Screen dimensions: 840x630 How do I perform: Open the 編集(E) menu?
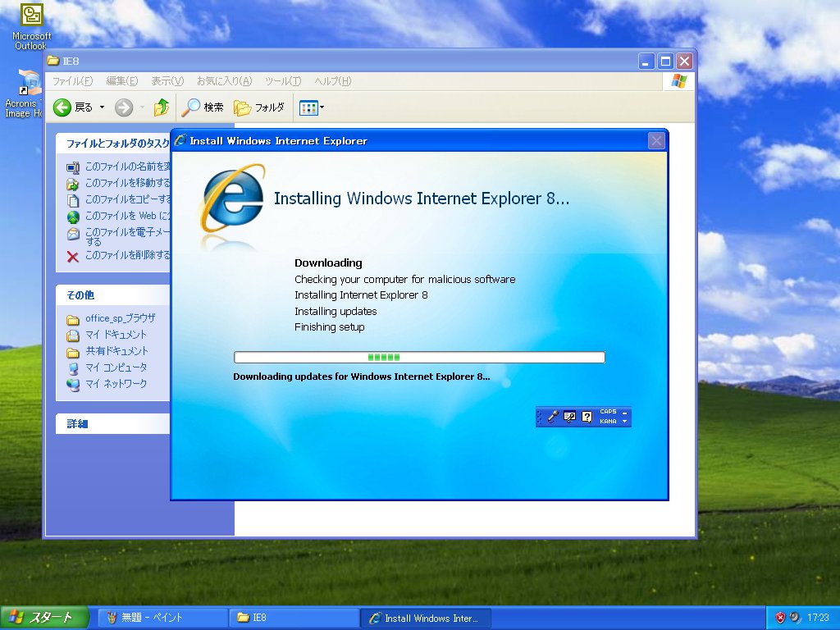click(122, 81)
